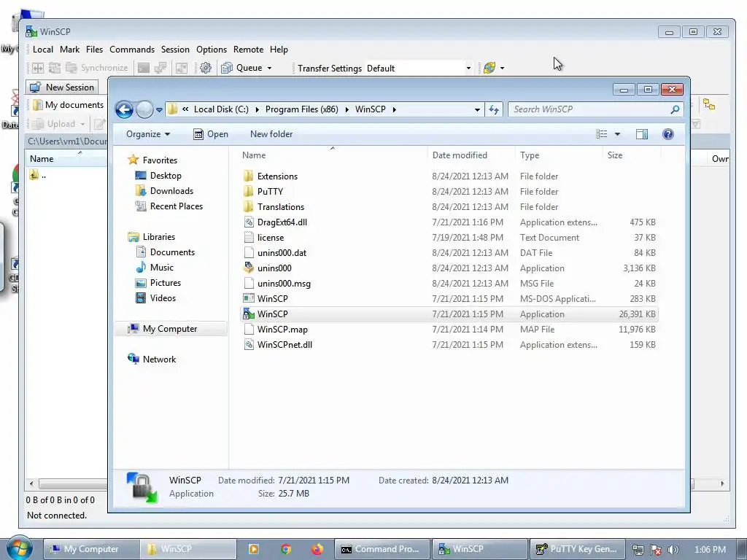Sort files by the Size column header
The width and height of the screenshot is (747, 560).
click(x=632, y=155)
